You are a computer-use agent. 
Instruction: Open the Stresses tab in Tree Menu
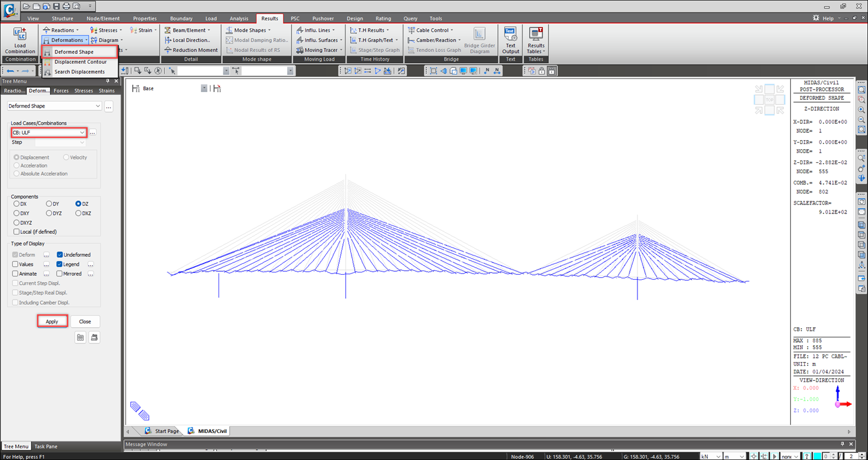[x=84, y=91]
